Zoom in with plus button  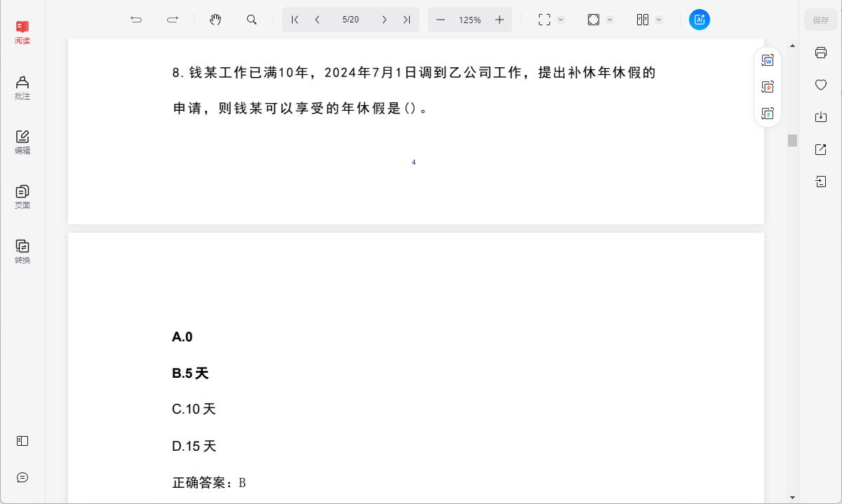pos(500,20)
